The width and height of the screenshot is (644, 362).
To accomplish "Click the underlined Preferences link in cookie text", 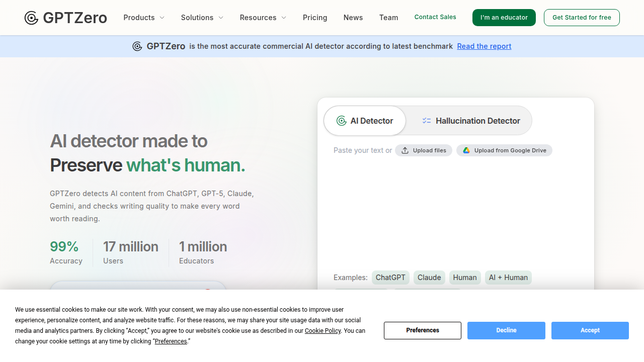I will [x=171, y=341].
